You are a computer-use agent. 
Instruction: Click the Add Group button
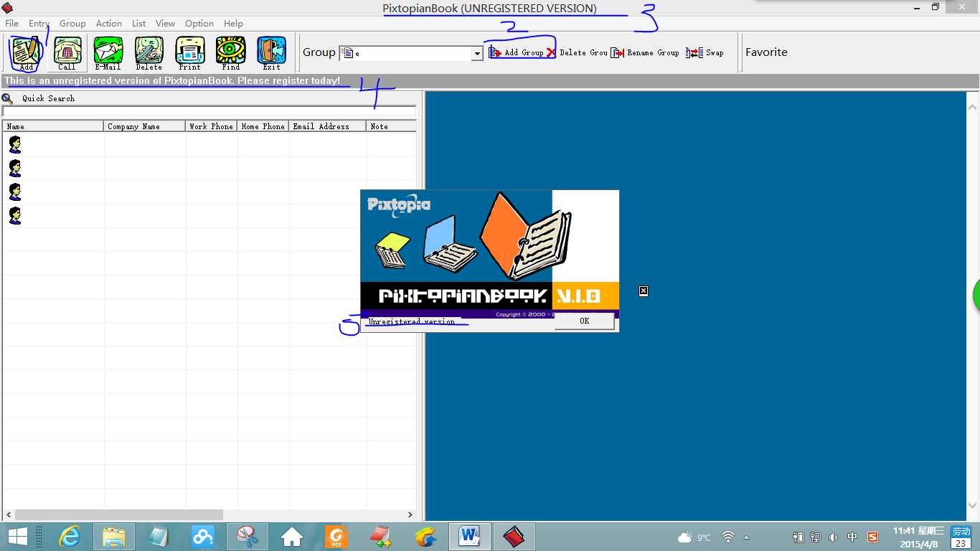click(516, 52)
